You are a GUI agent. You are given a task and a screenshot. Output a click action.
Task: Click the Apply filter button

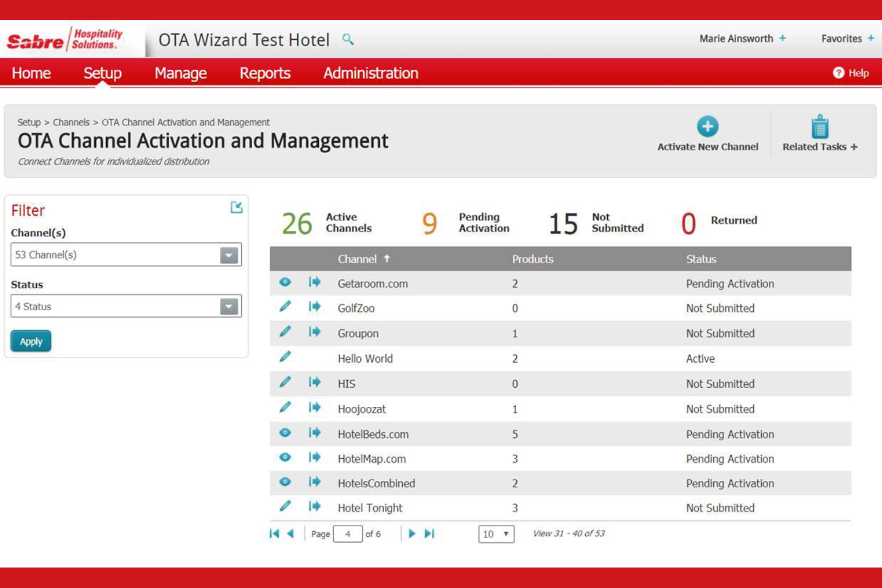(31, 341)
